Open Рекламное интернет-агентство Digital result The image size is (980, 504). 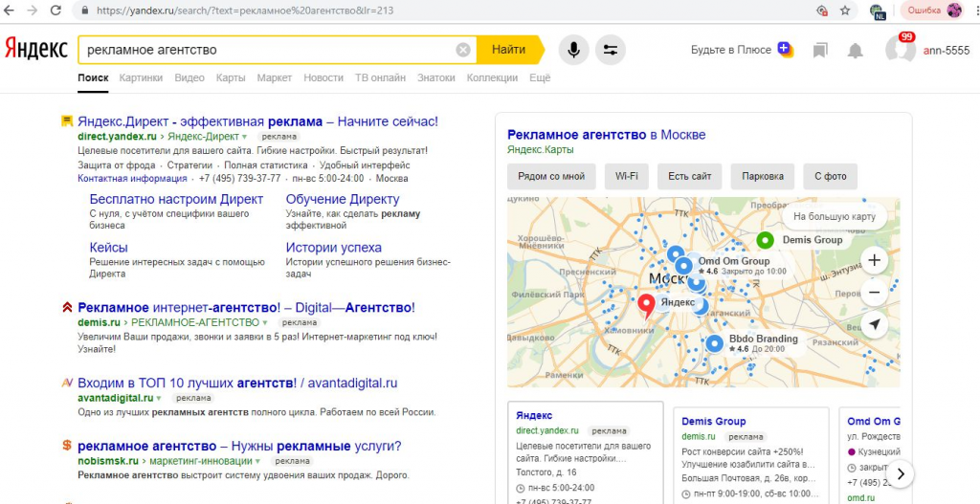point(246,308)
